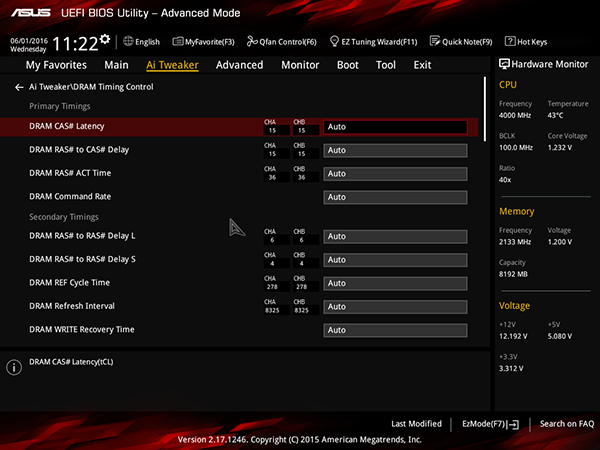
Task: Select DRAM REF Cycle Time label
Action: click(70, 283)
